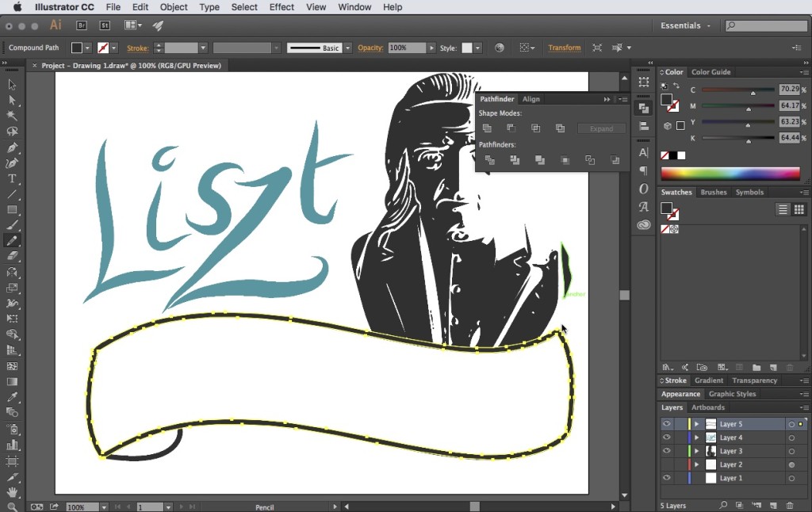Select the Type tool
The width and height of the screenshot is (812, 512).
click(12, 178)
